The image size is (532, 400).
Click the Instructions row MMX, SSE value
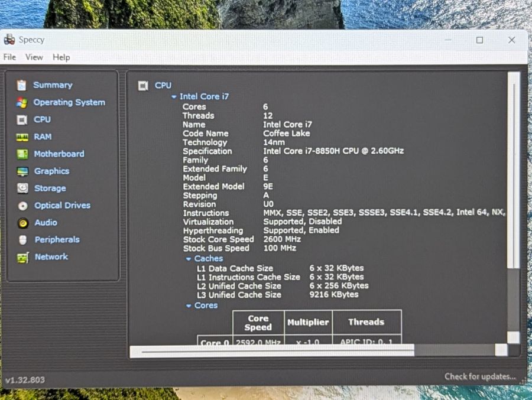pyautogui.click(x=384, y=212)
